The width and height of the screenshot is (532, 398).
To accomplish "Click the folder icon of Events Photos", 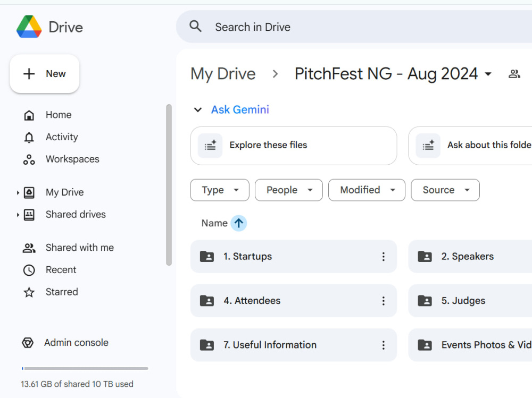I will point(425,345).
